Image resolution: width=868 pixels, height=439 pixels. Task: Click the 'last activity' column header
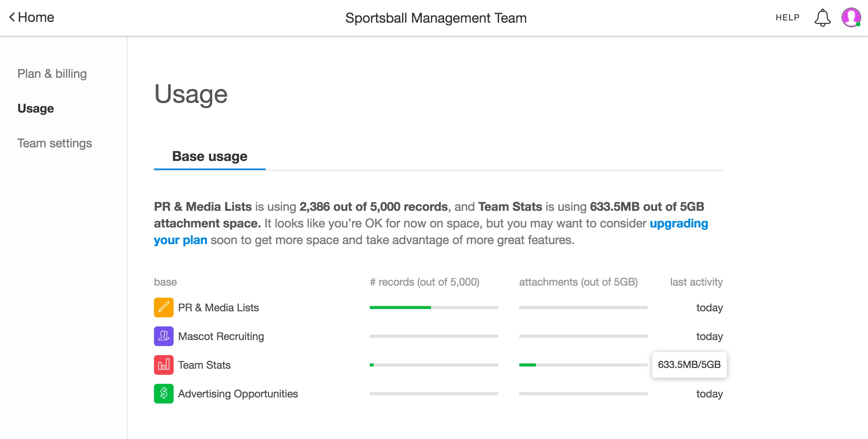[697, 282]
